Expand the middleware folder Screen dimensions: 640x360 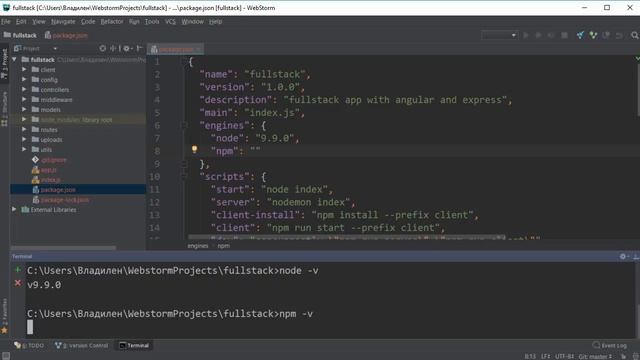pyautogui.click(x=24, y=99)
